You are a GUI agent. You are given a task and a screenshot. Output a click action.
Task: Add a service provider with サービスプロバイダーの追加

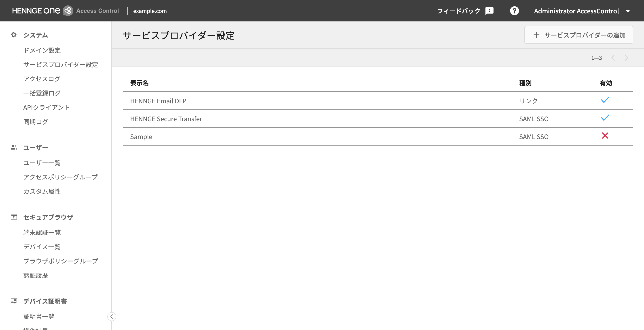(578, 35)
